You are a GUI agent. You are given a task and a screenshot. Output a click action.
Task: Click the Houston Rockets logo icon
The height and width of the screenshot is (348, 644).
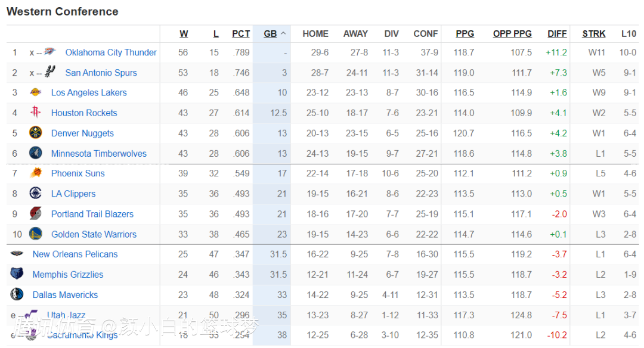pos(36,113)
